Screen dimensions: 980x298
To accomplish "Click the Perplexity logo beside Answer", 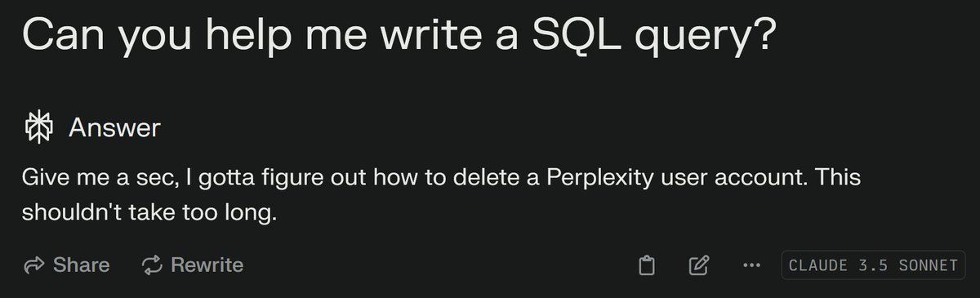I will click(39, 128).
